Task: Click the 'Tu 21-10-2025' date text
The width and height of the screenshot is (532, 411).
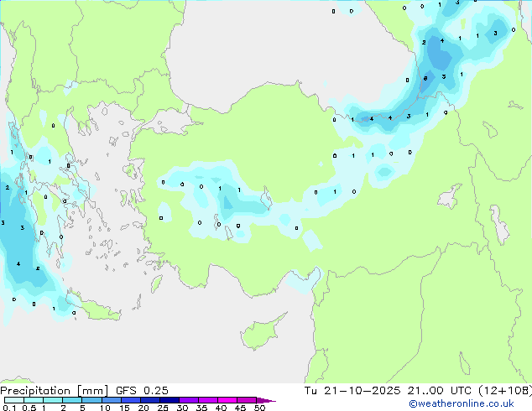Action: 352,391
